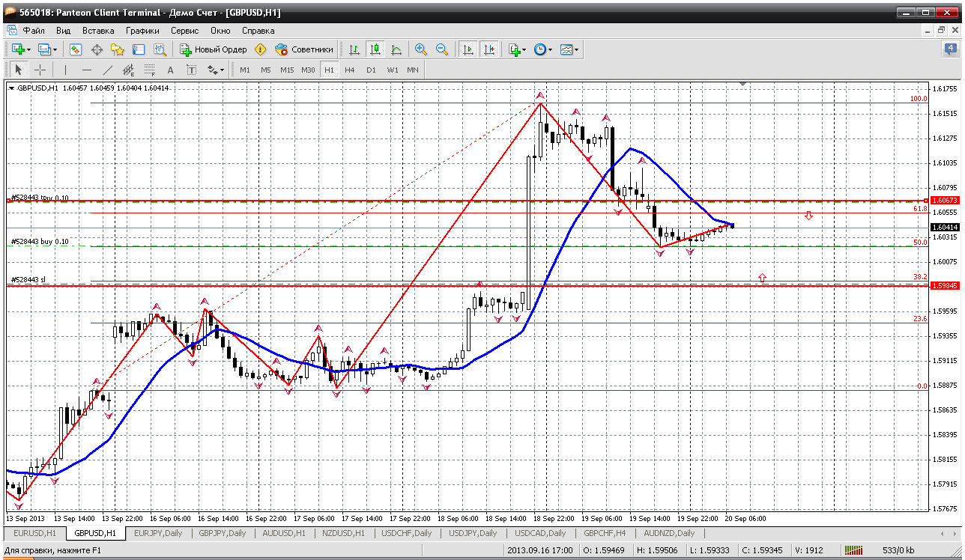
Task: Switch chart to candlesticks mode
Action: pyautogui.click(x=375, y=49)
